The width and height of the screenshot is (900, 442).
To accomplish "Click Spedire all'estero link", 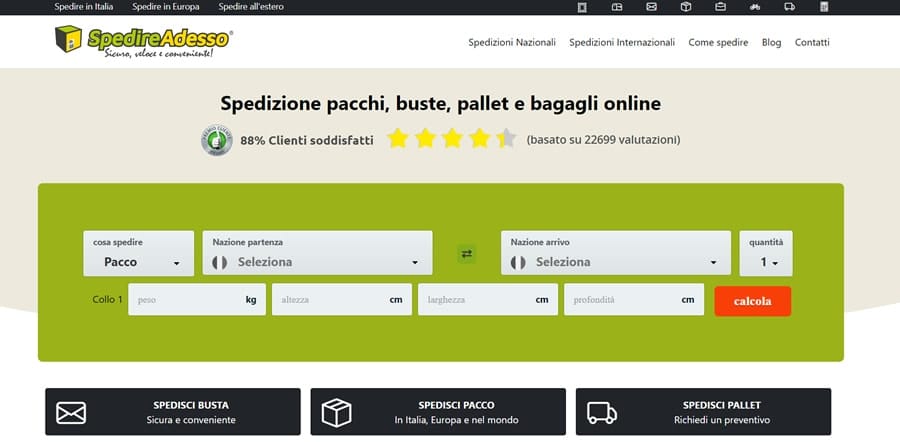I will (x=251, y=7).
